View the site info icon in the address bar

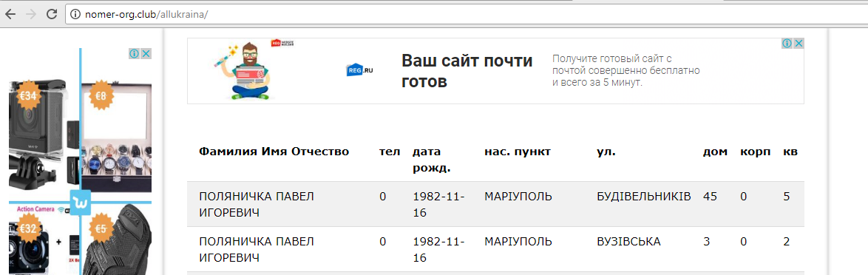pos(76,14)
